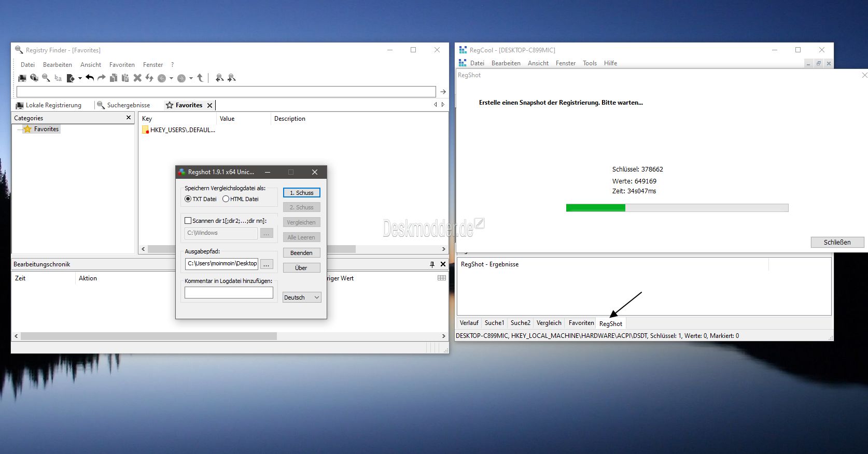Open the Hilfe menu in RegCool
The image size is (868, 454).
tap(610, 63)
